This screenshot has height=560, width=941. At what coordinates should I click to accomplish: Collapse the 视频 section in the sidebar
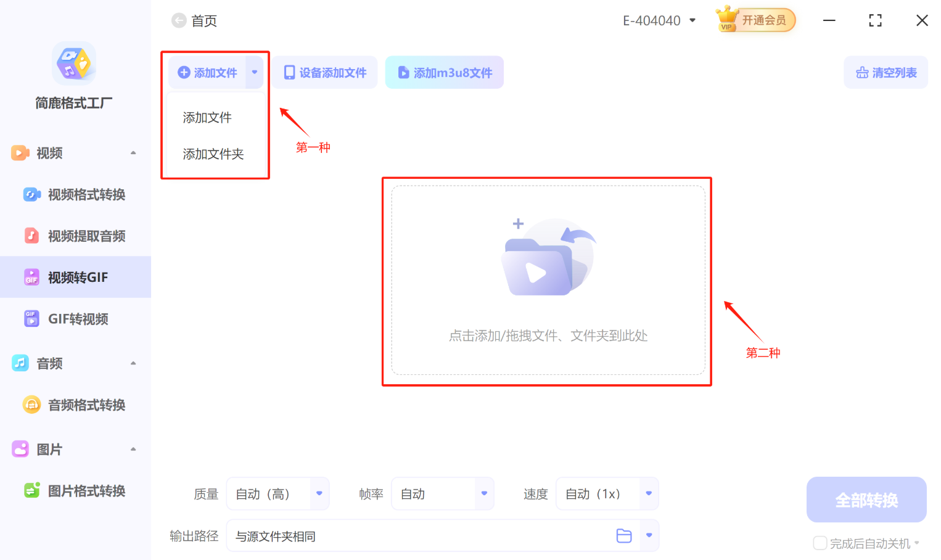pos(133,153)
